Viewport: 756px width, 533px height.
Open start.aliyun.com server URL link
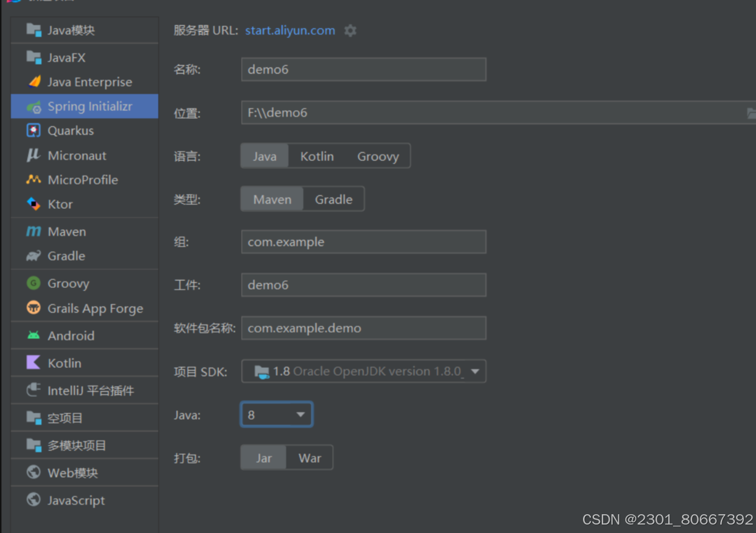click(x=290, y=30)
